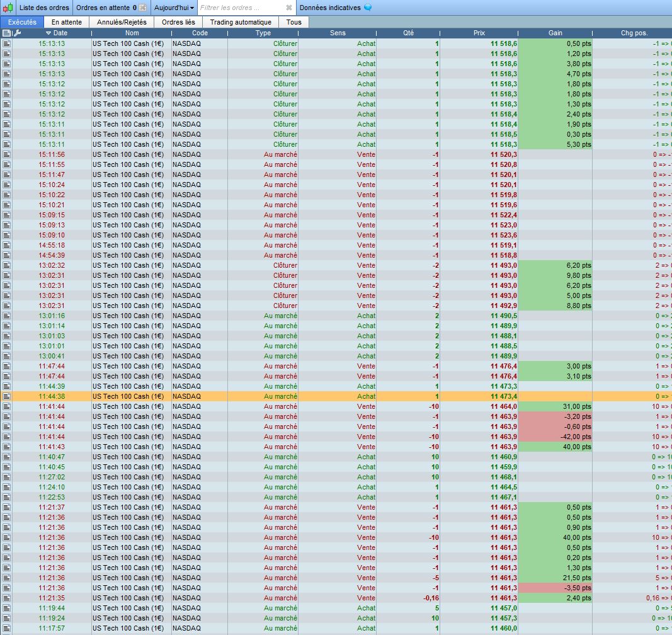The width and height of the screenshot is (672, 635).
Task: Open the detail icon of the 11:21:37 order
Action: pos(6,507)
